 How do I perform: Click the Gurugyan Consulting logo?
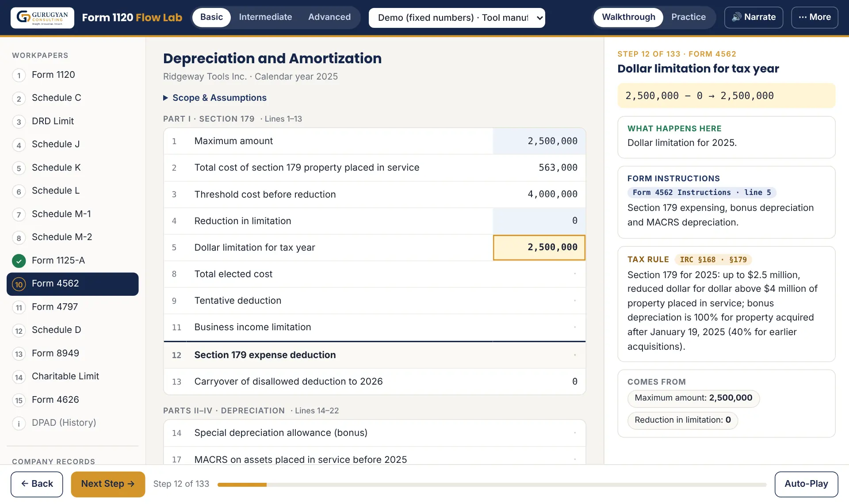tap(42, 18)
